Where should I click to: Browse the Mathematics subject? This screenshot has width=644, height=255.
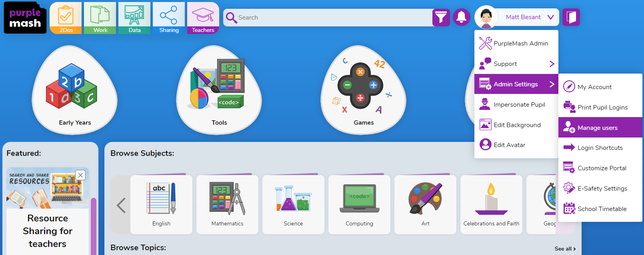(227, 205)
